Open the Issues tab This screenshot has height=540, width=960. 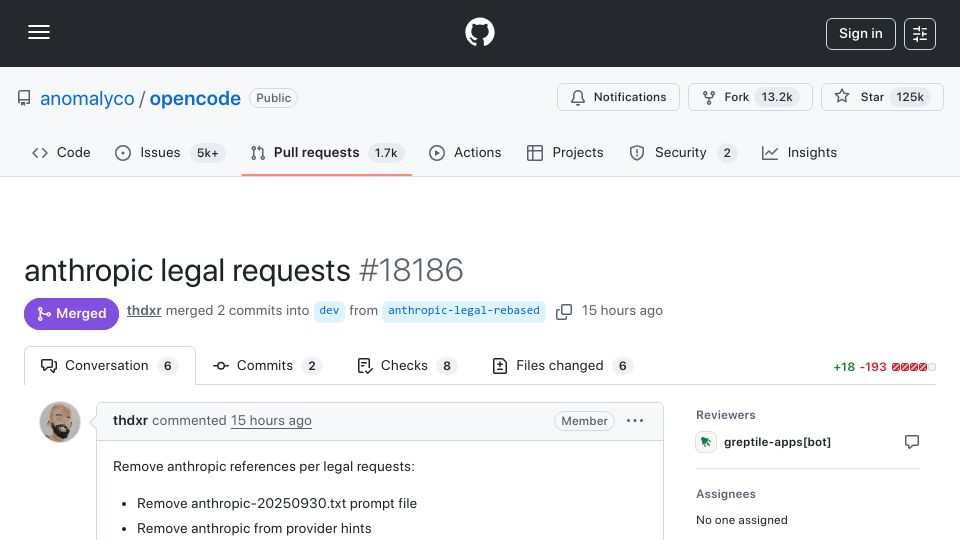(169, 152)
